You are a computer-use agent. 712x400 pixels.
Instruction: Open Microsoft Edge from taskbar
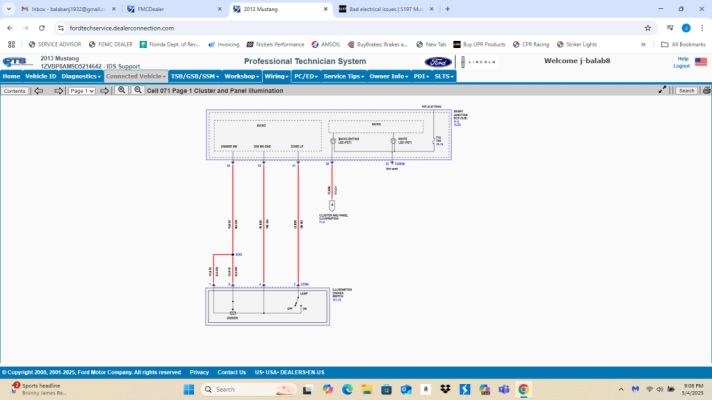coord(347,390)
